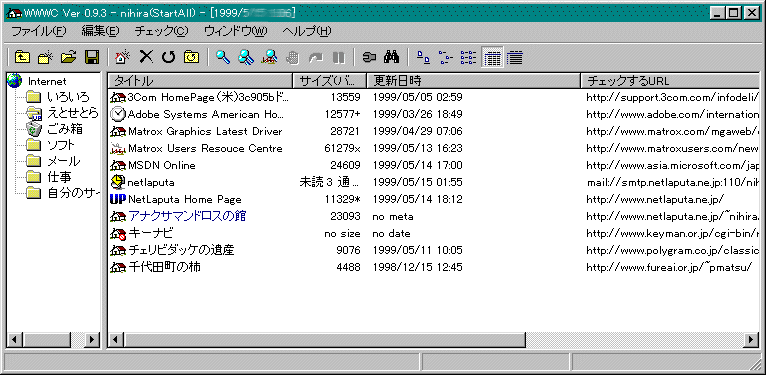Image resolution: width=766 pixels, height=375 pixels.
Task: Select the メール folder in tree
Action: [x=64, y=161]
